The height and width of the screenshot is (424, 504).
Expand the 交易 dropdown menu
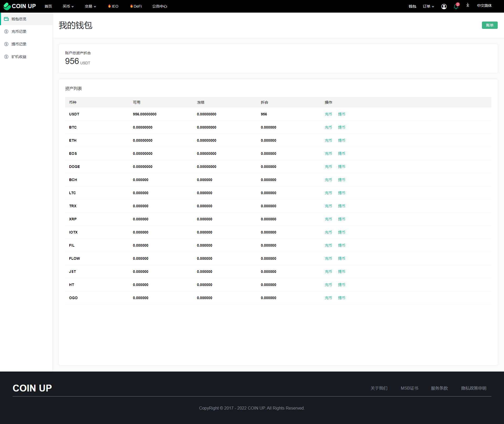coord(90,6)
